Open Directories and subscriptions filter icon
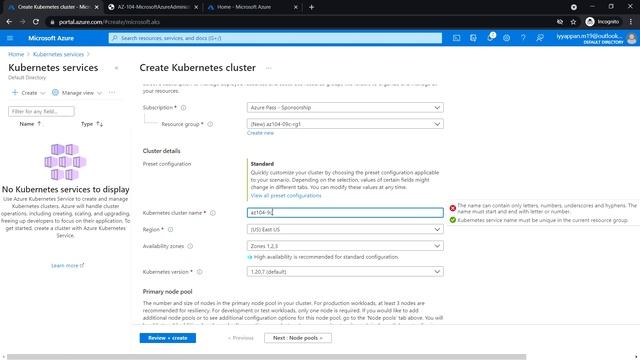This screenshot has height=360, width=640. 473,38
